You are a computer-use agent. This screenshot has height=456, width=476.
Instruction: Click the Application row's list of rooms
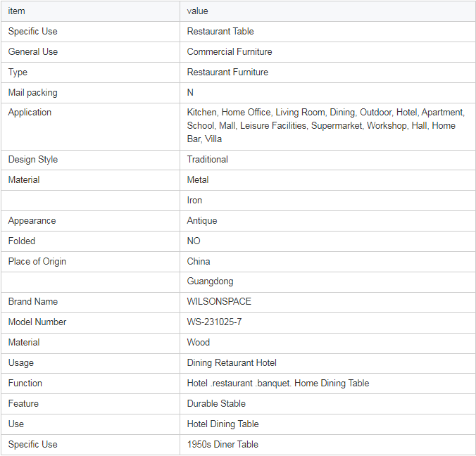click(326, 125)
